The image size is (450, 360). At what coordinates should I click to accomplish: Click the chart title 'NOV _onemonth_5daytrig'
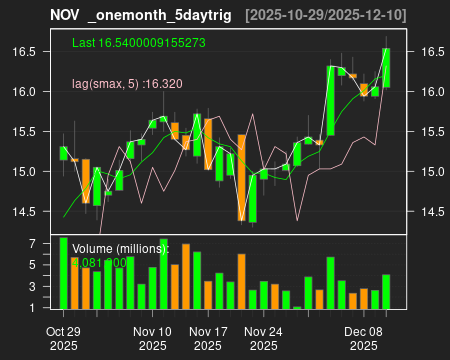pos(141,15)
